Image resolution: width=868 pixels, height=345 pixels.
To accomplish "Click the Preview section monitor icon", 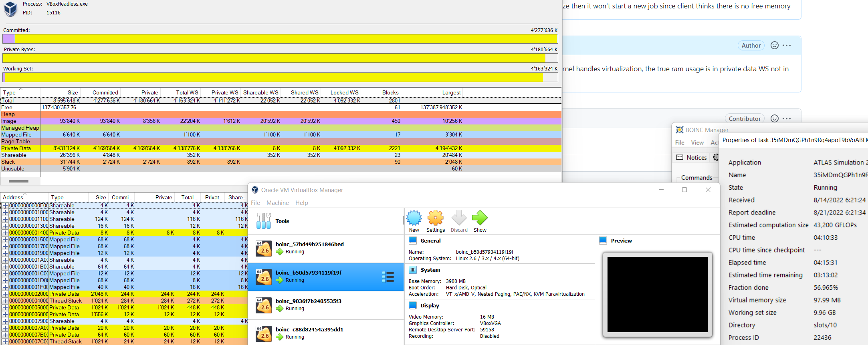I will click(x=603, y=241).
